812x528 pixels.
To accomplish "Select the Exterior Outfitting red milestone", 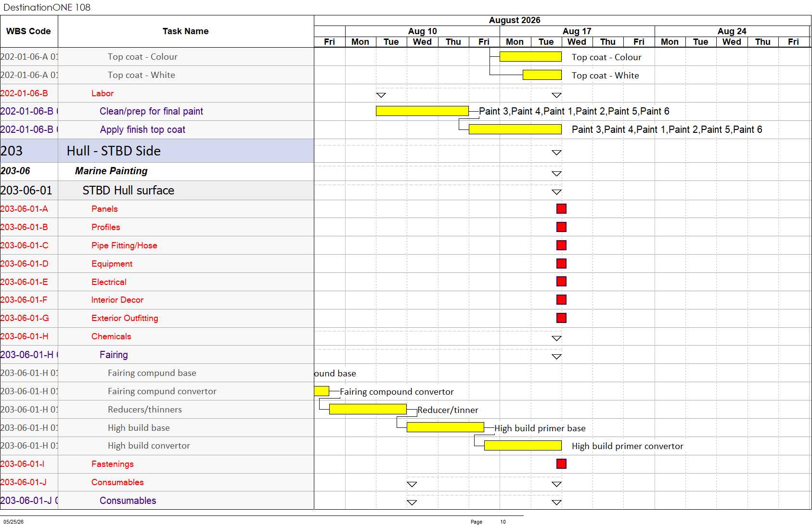I will [x=561, y=318].
